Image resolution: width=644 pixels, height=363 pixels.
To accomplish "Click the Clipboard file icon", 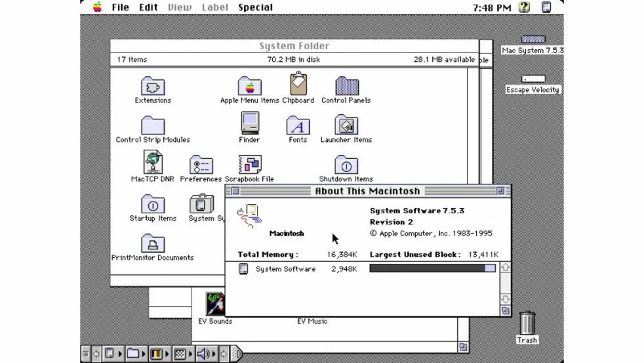I will tap(298, 84).
